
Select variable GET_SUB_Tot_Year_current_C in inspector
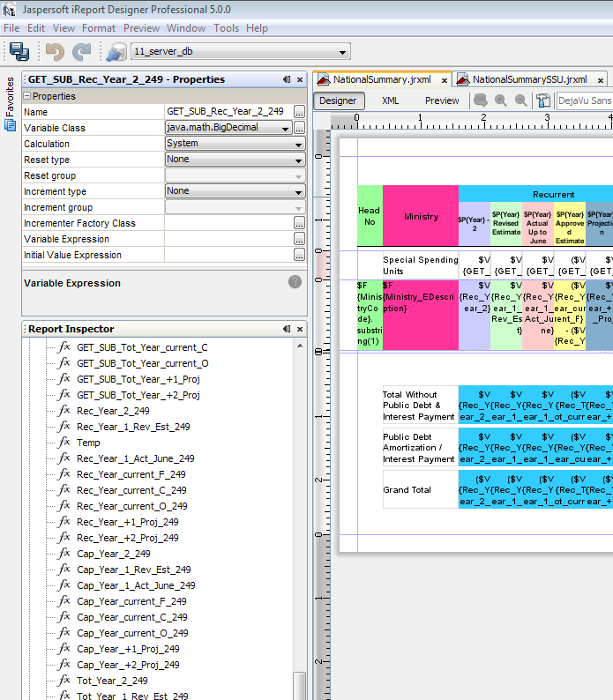[x=142, y=347]
